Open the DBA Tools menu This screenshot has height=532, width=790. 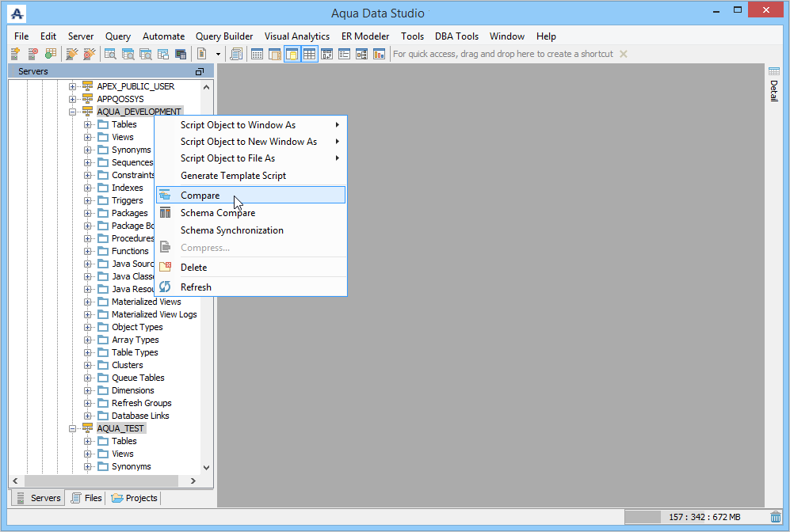456,36
